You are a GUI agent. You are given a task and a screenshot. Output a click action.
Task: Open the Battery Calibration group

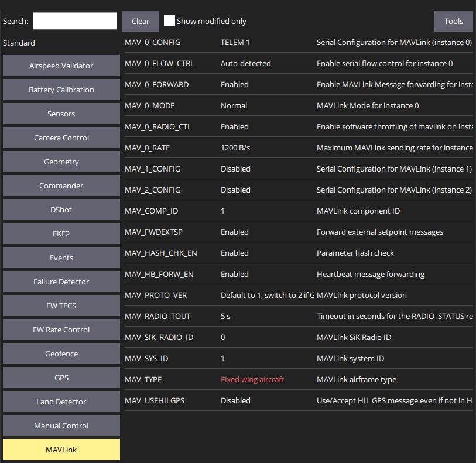(61, 90)
